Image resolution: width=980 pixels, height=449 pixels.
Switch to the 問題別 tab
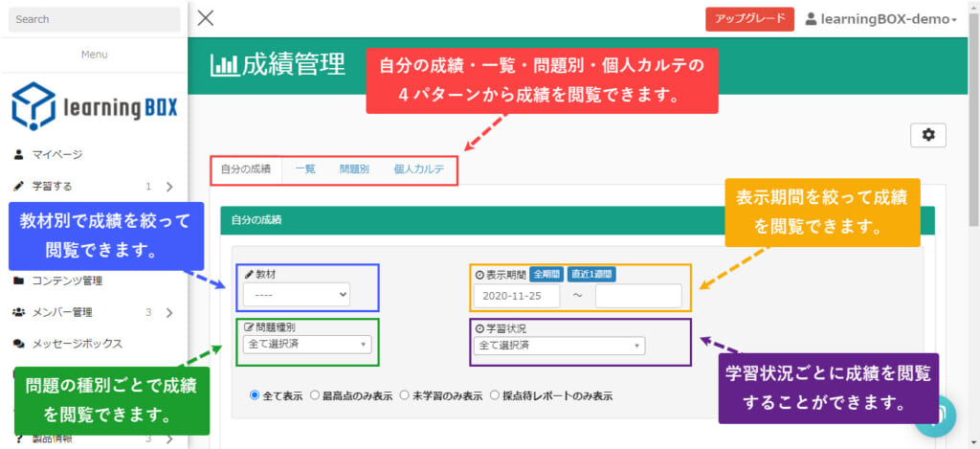(x=354, y=169)
